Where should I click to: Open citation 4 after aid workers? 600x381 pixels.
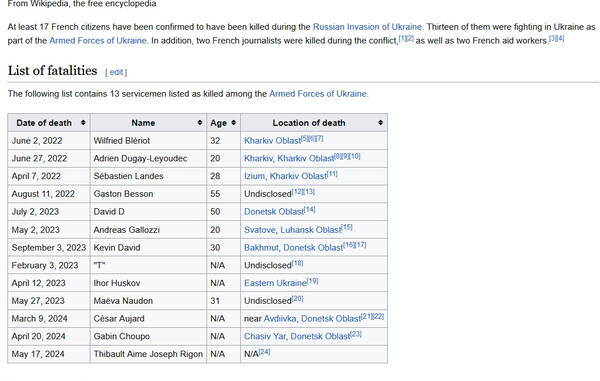tap(560, 38)
